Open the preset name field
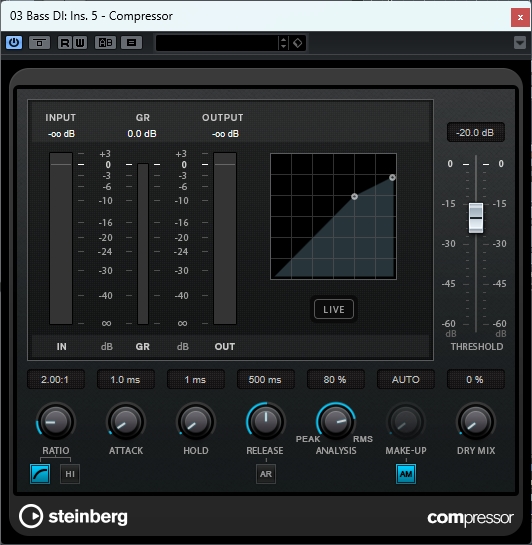This screenshot has width=532, height=545. point(217,43)
